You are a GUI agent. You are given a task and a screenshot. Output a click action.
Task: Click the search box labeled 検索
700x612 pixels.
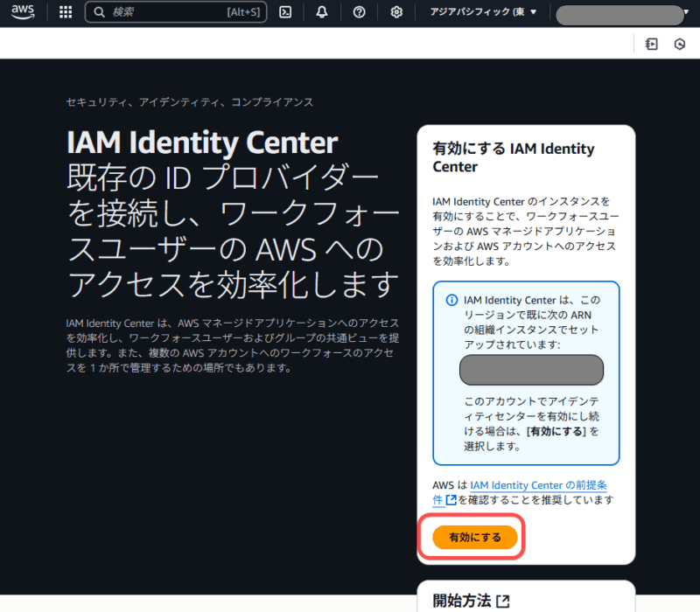pyautogui.click(x=176, y=12)
